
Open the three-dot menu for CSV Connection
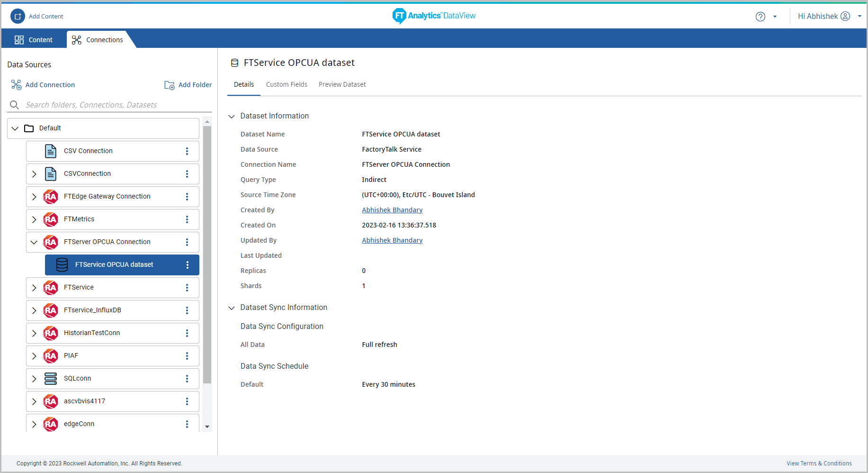[187, 151]
